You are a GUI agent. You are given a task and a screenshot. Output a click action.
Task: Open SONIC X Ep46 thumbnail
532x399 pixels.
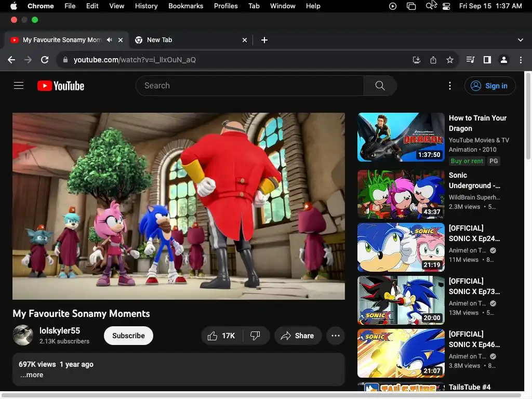tap(401, 353)
